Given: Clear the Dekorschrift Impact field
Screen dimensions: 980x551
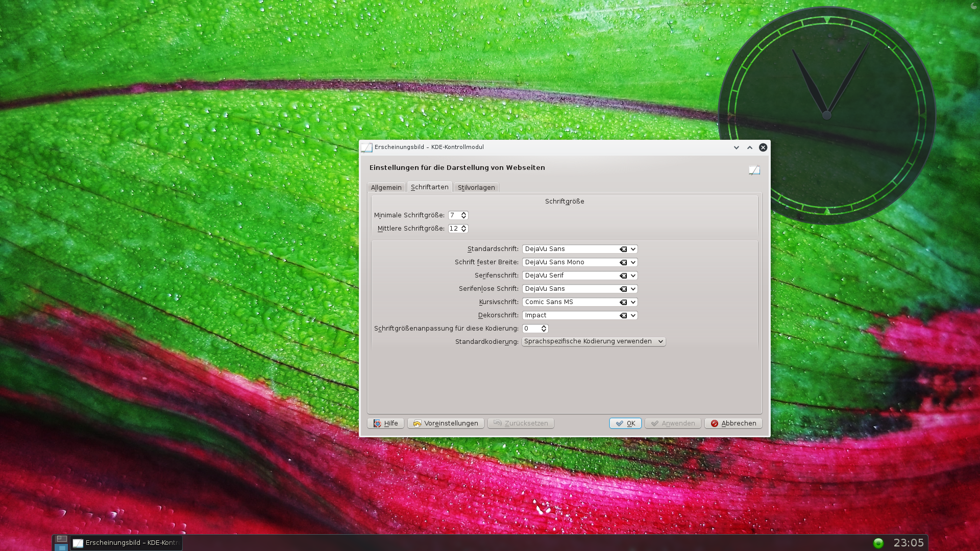Looking at the screenshot, I should click(x=623, y=315).
